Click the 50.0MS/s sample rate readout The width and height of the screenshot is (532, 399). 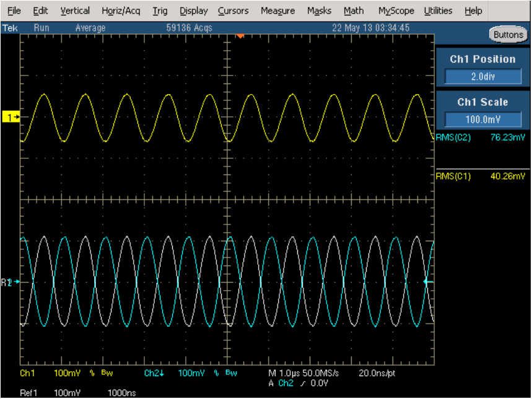click(321, 373)
